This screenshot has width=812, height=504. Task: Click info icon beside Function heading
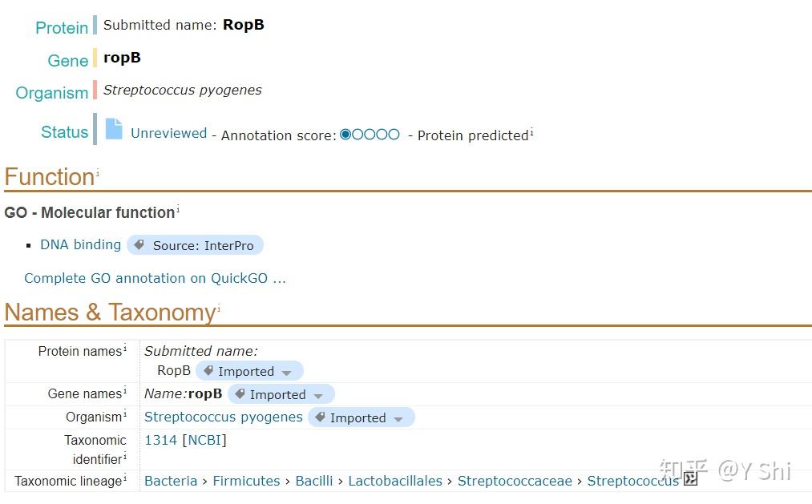(98, 173)
